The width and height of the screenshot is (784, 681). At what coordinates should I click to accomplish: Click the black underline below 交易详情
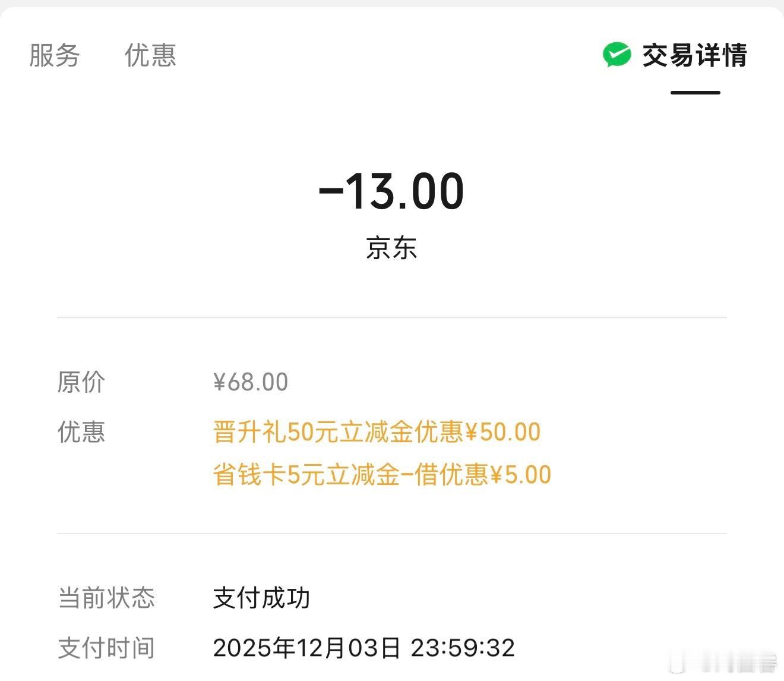(x=695, y=93)
